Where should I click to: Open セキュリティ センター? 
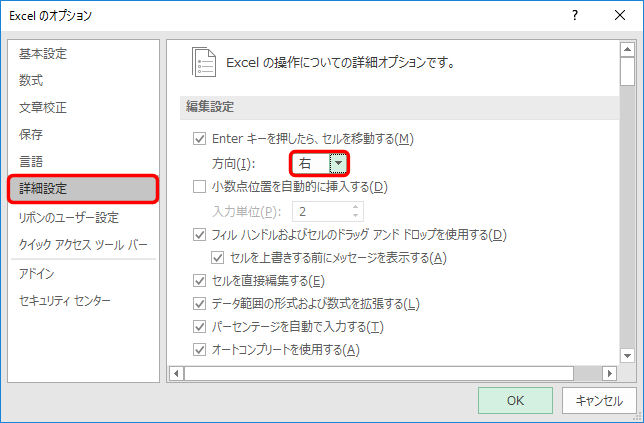pyautogui.click(x=64, y=301)
